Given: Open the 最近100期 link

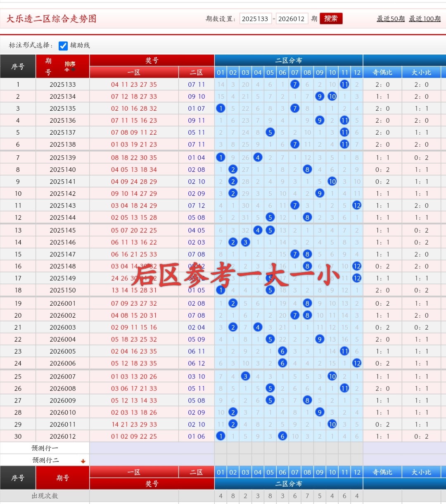Looking at the screenshot, I should 425,19.
